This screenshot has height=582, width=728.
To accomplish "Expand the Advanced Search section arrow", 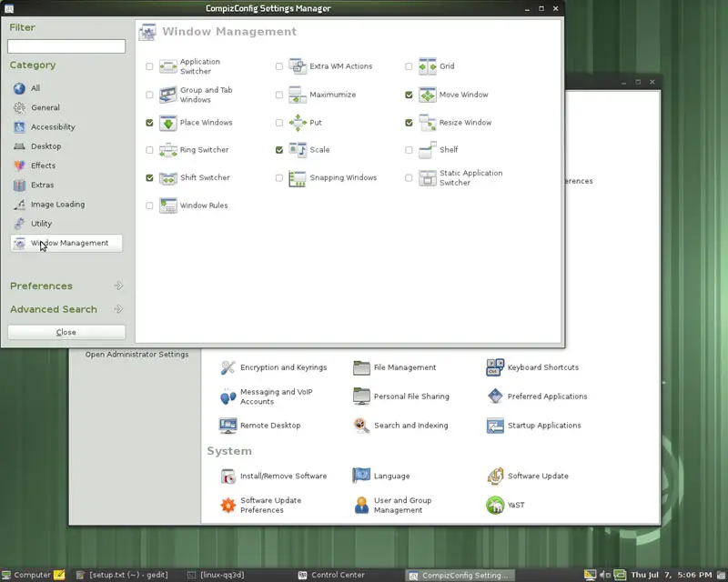I will click(x=118, y=309).
